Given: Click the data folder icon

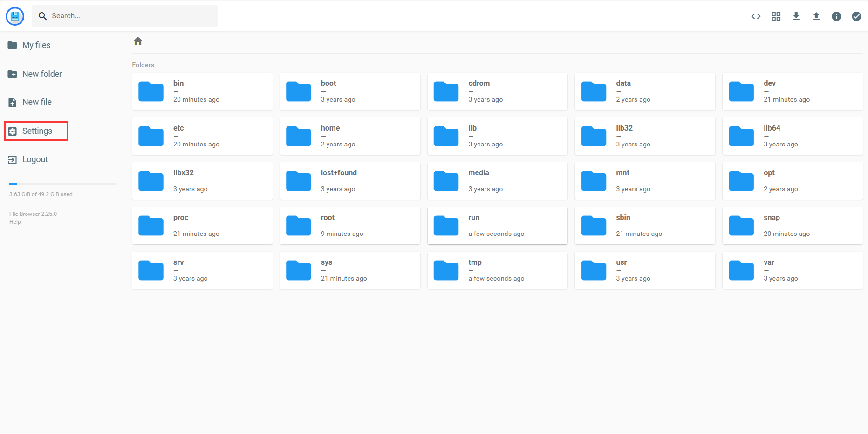Looking at the screenshot, I should (x=594, y=91).
